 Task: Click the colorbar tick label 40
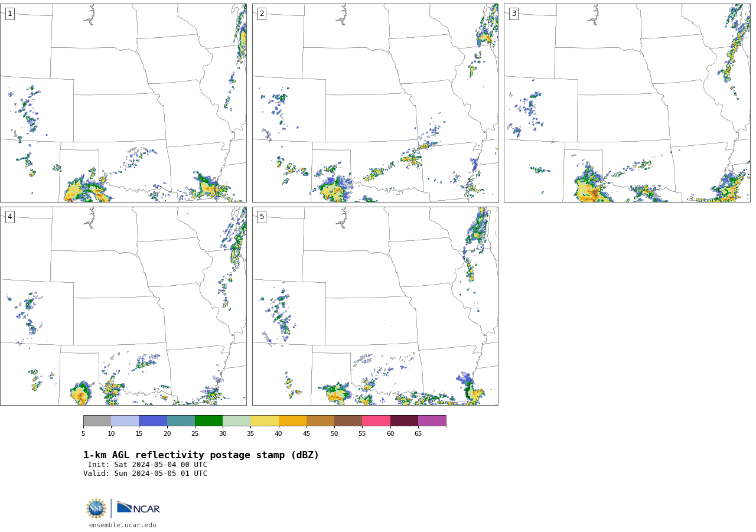pos(279,434)
